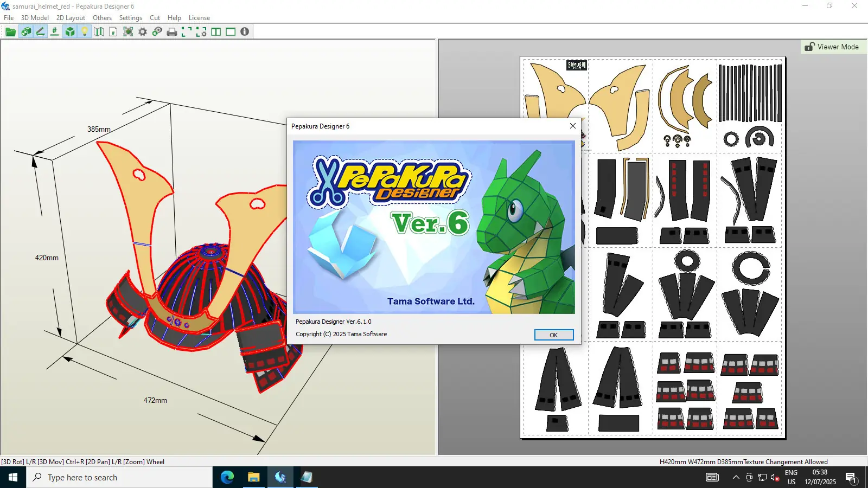
Task: Click the Pepakura Ver.6 splash image
Action: 434,227
